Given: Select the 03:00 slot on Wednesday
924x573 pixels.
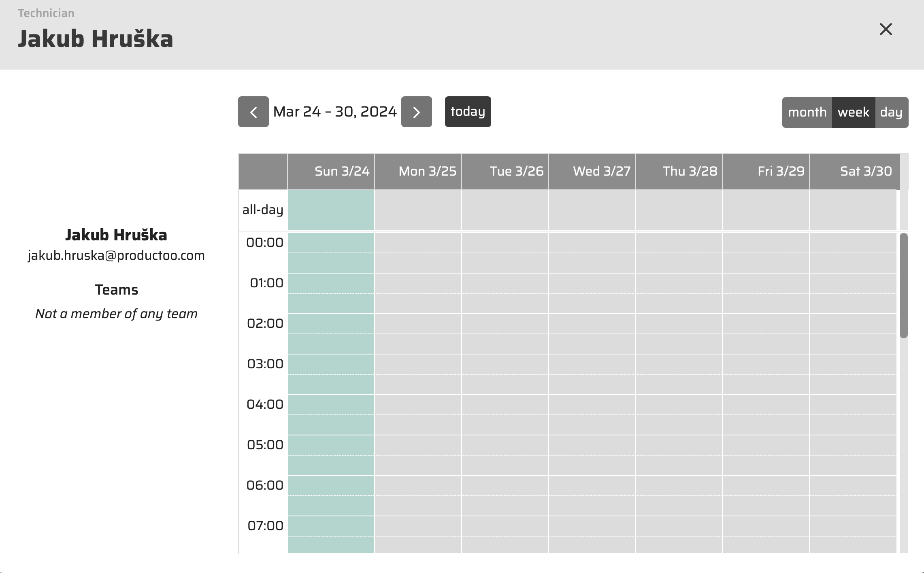Looking at the screenshot, I should pyautogui.click(x=592, y=364).
